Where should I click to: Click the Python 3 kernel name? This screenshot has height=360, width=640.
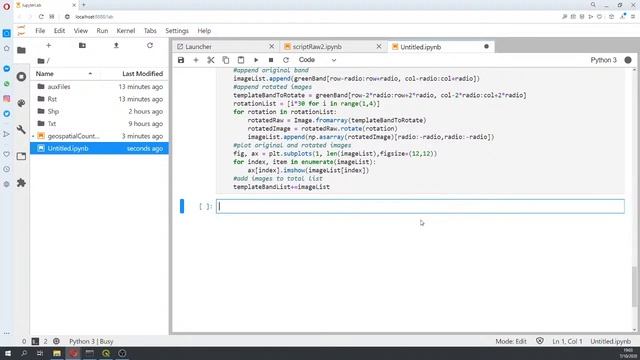coord(603,60)
